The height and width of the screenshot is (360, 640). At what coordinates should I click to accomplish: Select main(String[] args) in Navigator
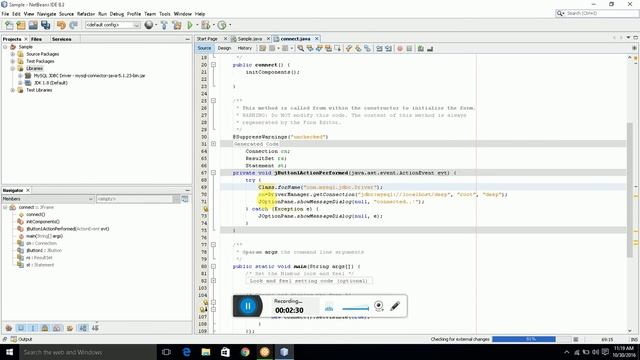pos(44,236)
